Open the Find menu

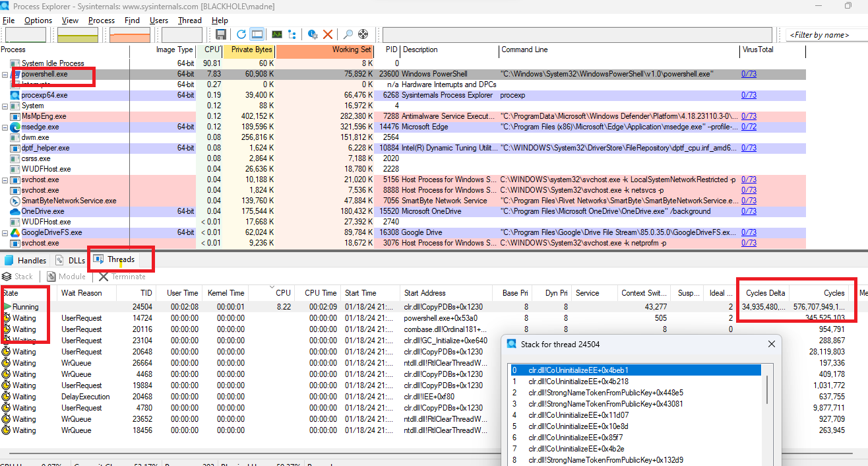pyautogui.click(x=132, y=20)
